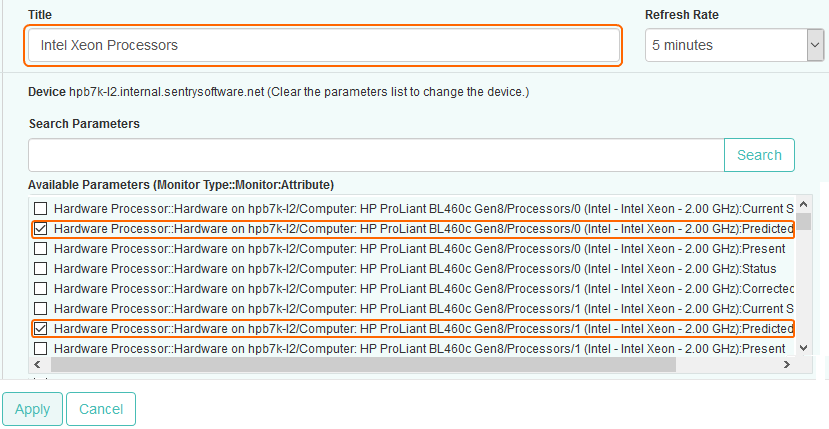
Task: Click the parameters list scroll-up arrow
Action: coord(804,205)
